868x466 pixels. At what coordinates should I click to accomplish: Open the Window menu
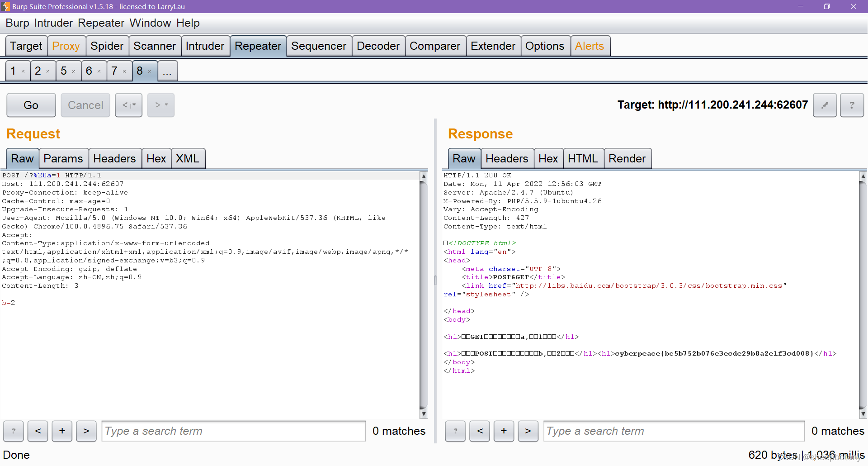(x=150, y=23)
